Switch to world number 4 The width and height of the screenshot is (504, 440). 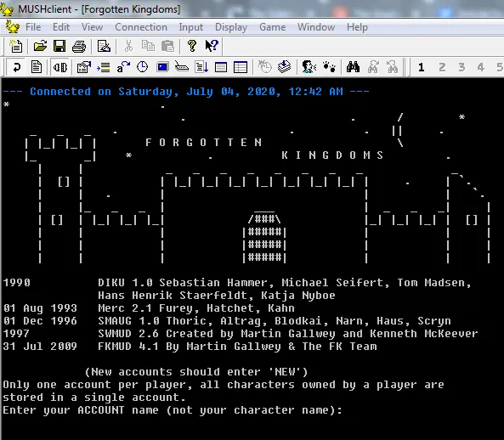pos(480,67)
